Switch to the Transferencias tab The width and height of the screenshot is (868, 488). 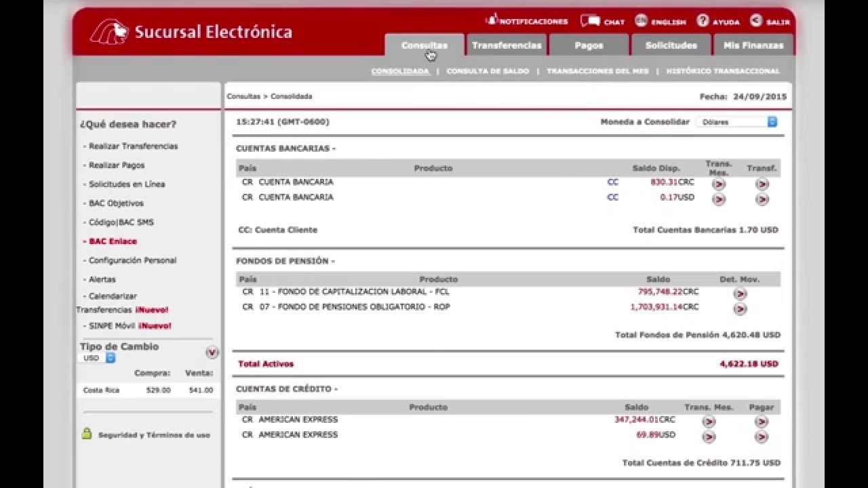coord(505,43)
